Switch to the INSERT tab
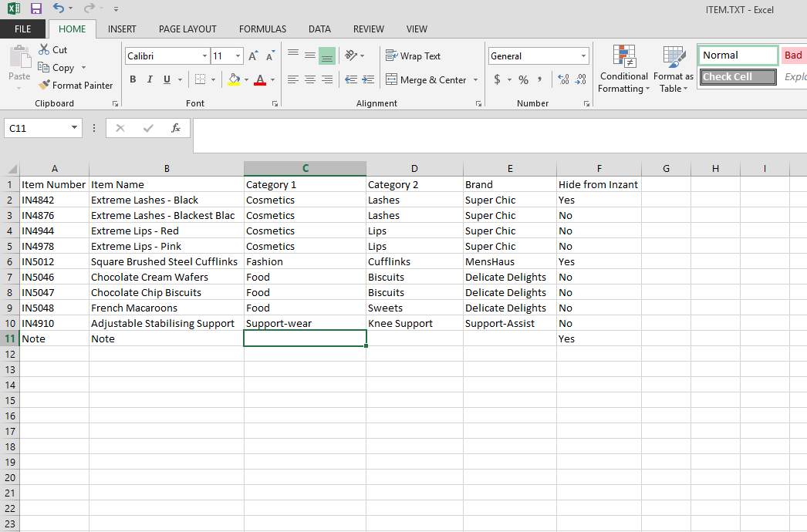This screenshot has height=532, width=807. coord(122,29)
